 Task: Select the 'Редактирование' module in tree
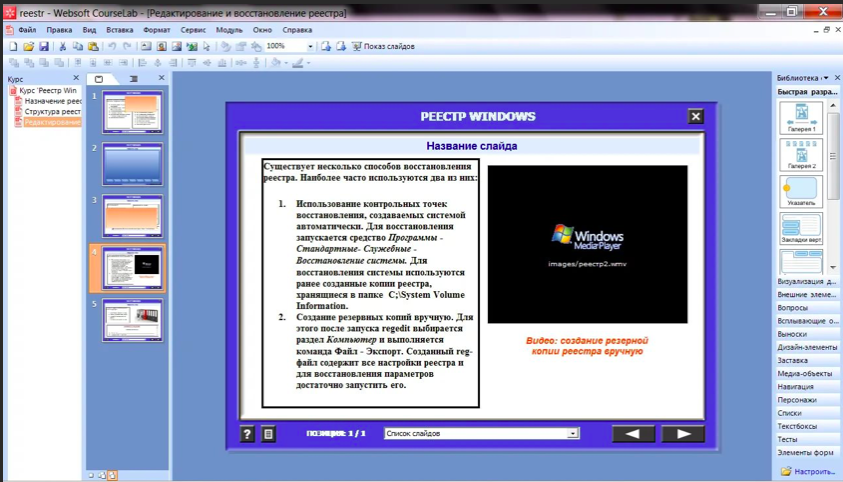point(52,123)
